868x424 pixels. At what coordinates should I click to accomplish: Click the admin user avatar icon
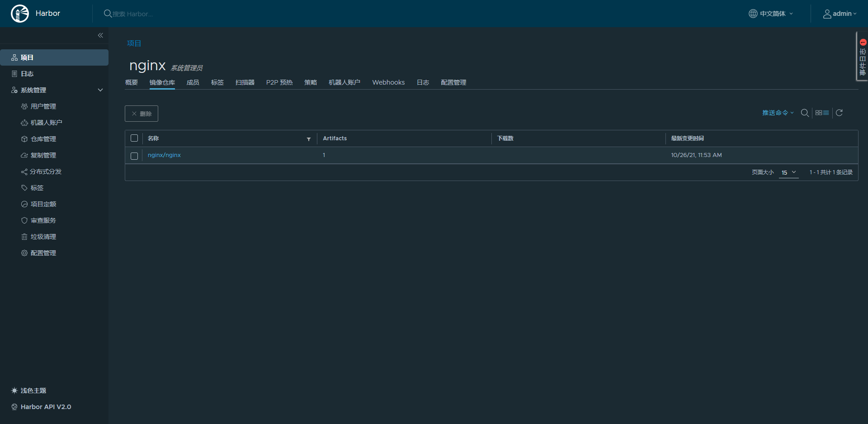click(827, 14)
